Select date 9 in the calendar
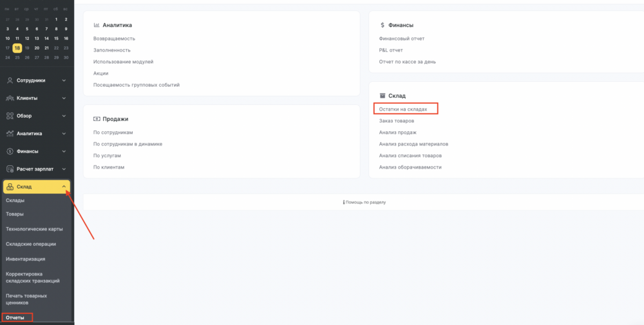The width and height of the screenshot is (644, 325). (x=66, y=29)
